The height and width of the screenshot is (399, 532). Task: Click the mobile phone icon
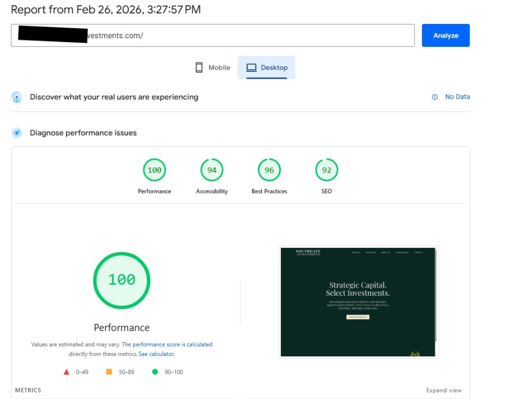pyautogui.click(x=199, y=68)
